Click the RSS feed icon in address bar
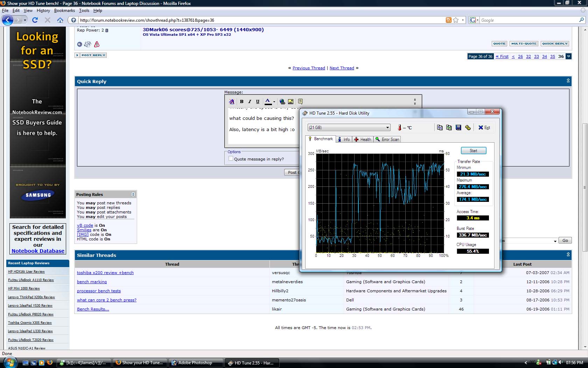This screenshot has width=588, height=368. tap(448, 20)
